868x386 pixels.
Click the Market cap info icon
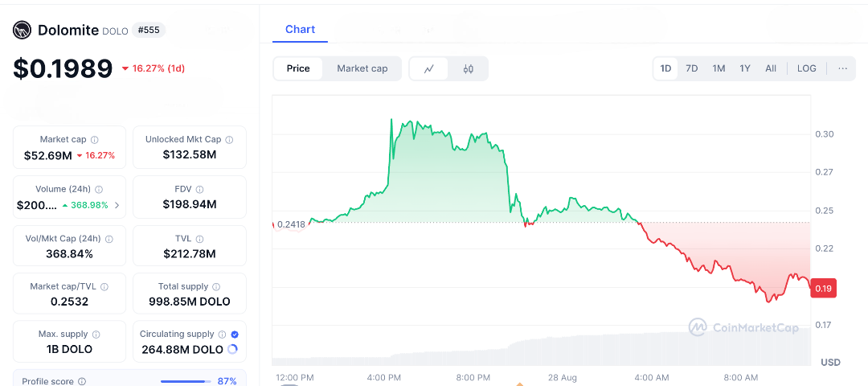pos(95,140)
